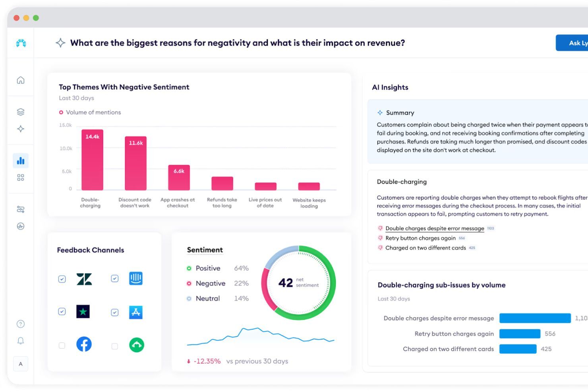Open the stacked layers icon in the sidebar
Image resolution: width=588 pixels, height=392 pixels.
coord(21,112)
